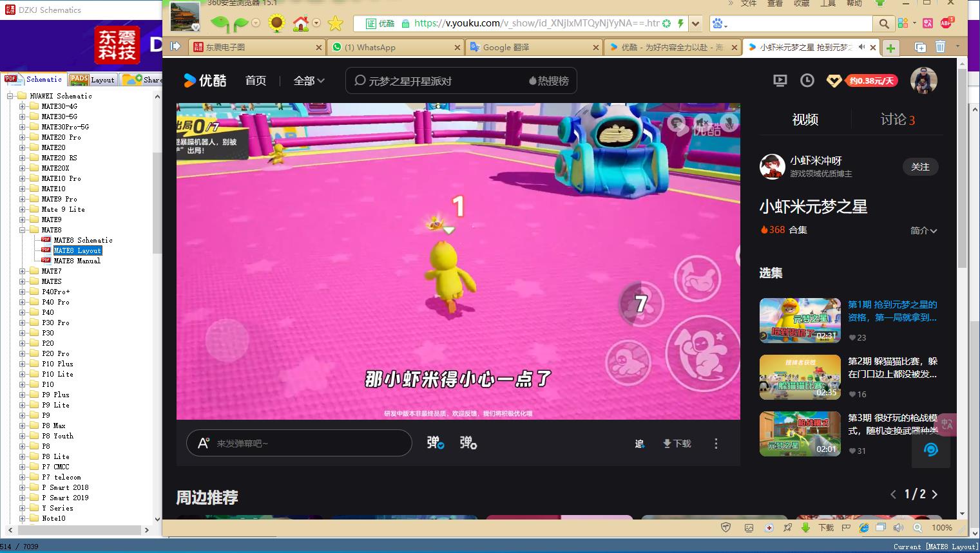Click the 下载 download button under video
Screen dimensions: 980x553
click(677, 444)
